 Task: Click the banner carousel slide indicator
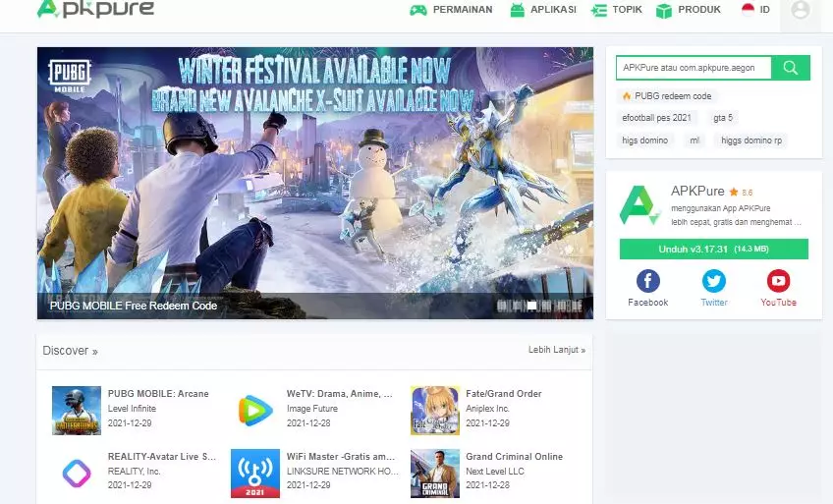click(x=531, y=306)
